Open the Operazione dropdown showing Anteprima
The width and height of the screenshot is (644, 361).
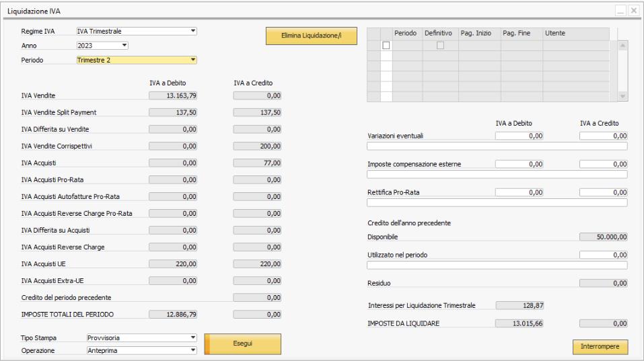[142, 350]
